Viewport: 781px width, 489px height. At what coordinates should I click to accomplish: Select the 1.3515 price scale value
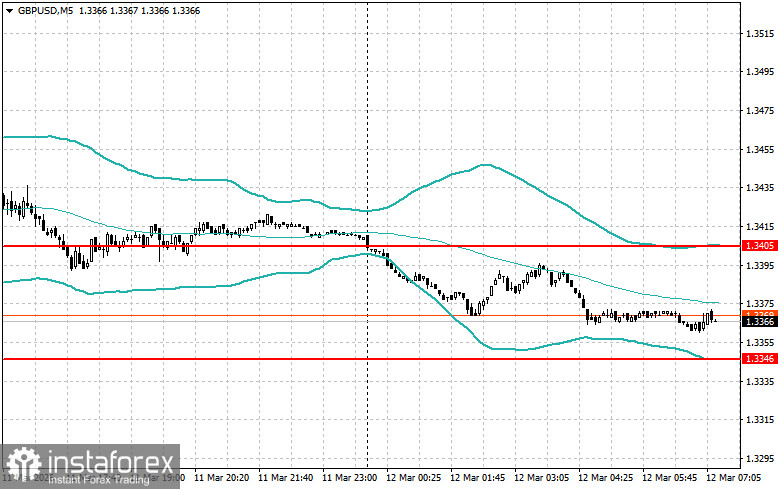(x=760, y=34)
